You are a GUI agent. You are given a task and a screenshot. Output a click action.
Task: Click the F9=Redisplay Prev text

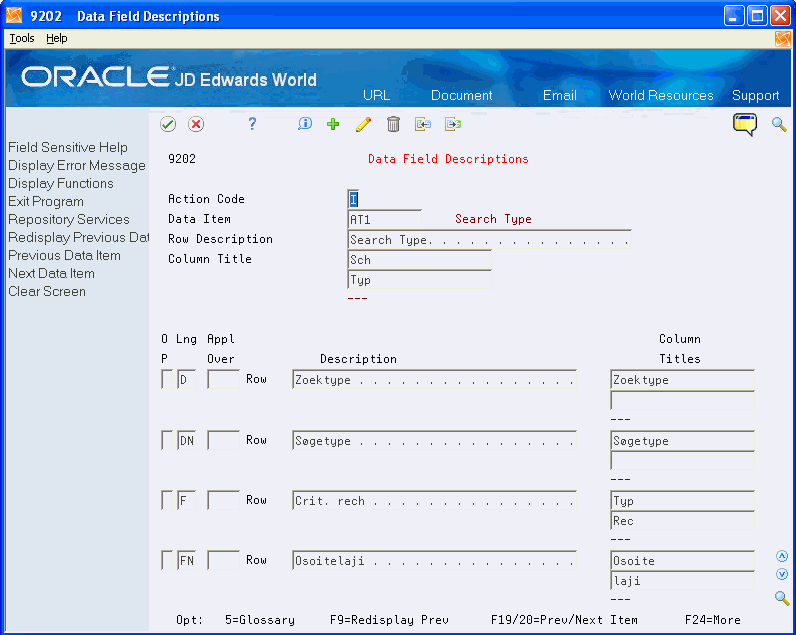pyautogui.click(x=389, y=620)
